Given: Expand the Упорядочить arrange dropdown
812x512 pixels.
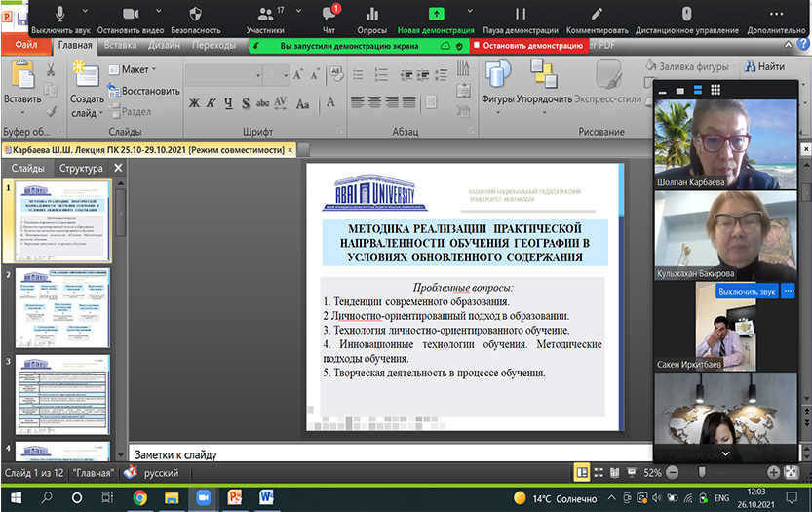Looking at the screenshot, I should (544, 98).
